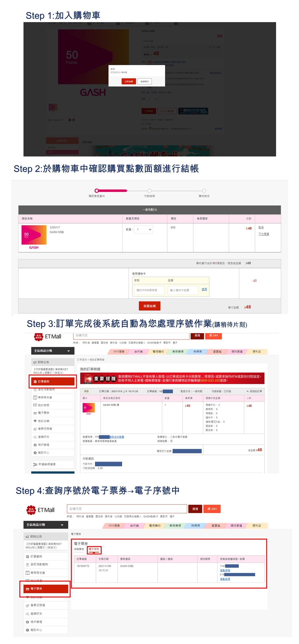Switch to the 電子序號 tab
The width and height of the screenshot is (299, 644).
tap(94, 549)
